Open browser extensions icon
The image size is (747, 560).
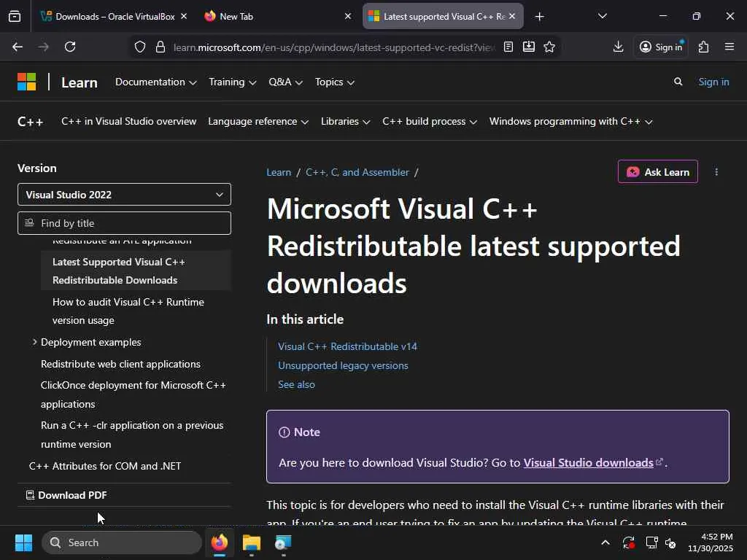click(704, 47)
